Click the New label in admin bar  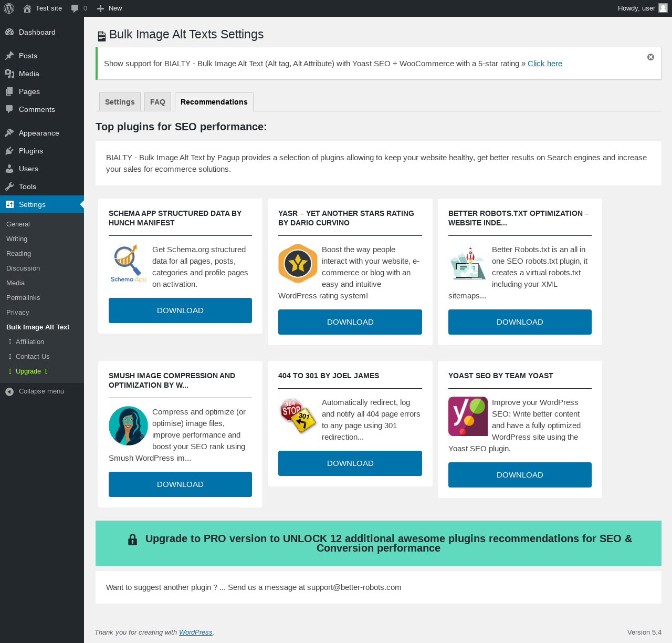[x=115, y=8]
